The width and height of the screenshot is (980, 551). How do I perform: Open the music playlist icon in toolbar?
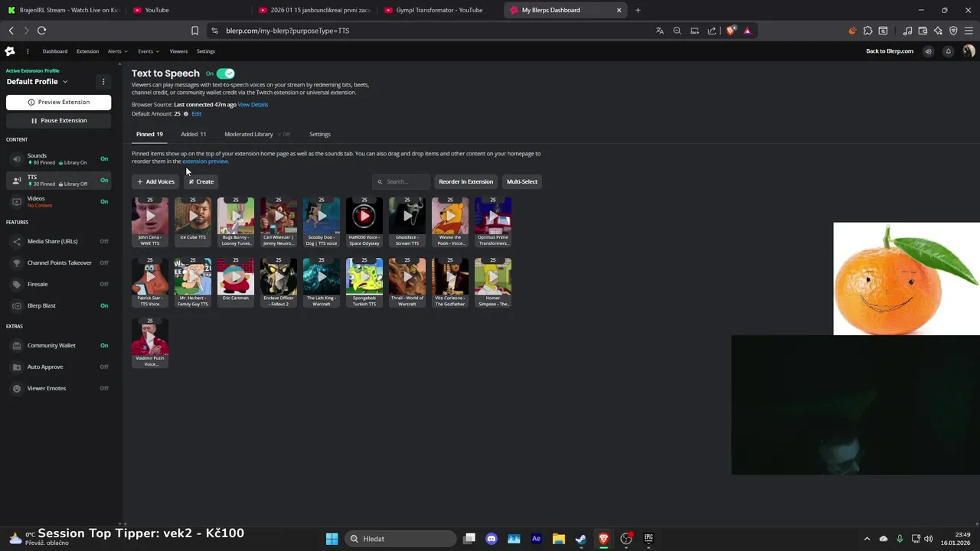(x=907, y=31)
